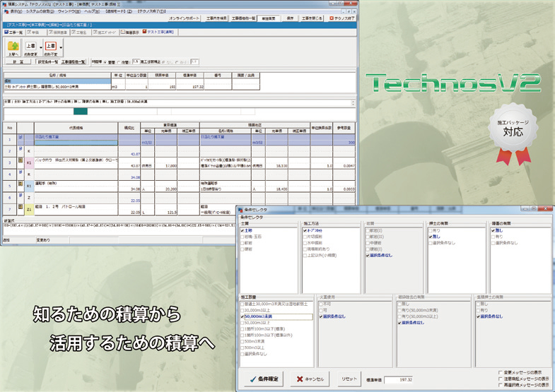
Task: Click the icon in row 1 beside 日当たり施工量
Action: pyautogui.click(x=21, y=137)
